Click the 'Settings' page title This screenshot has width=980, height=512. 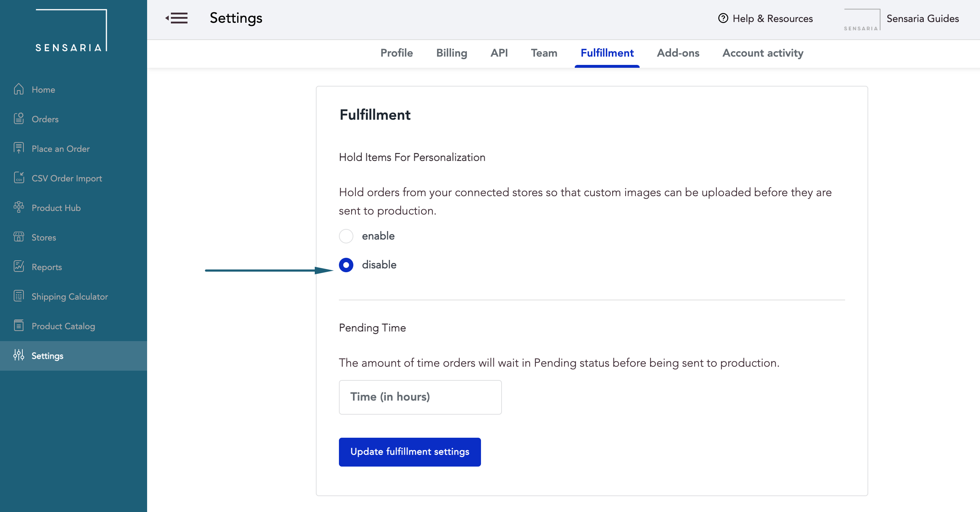(x=236, y=18)
